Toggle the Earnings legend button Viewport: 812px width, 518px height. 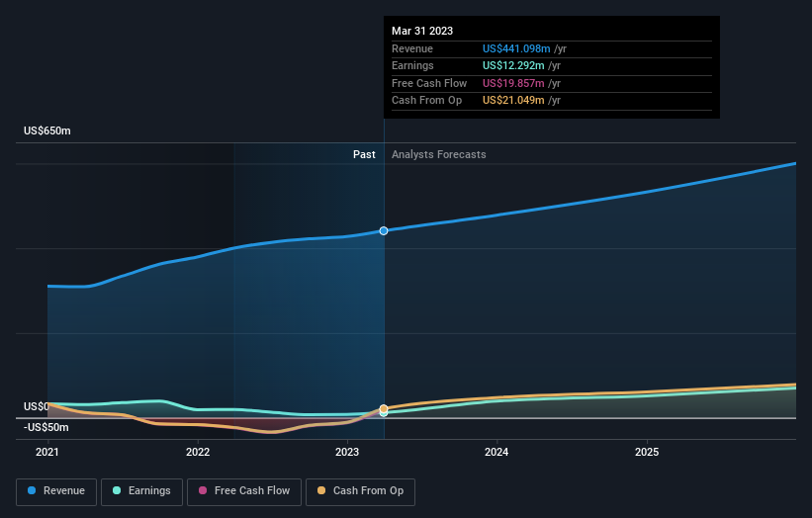click(x=141, y=491)
